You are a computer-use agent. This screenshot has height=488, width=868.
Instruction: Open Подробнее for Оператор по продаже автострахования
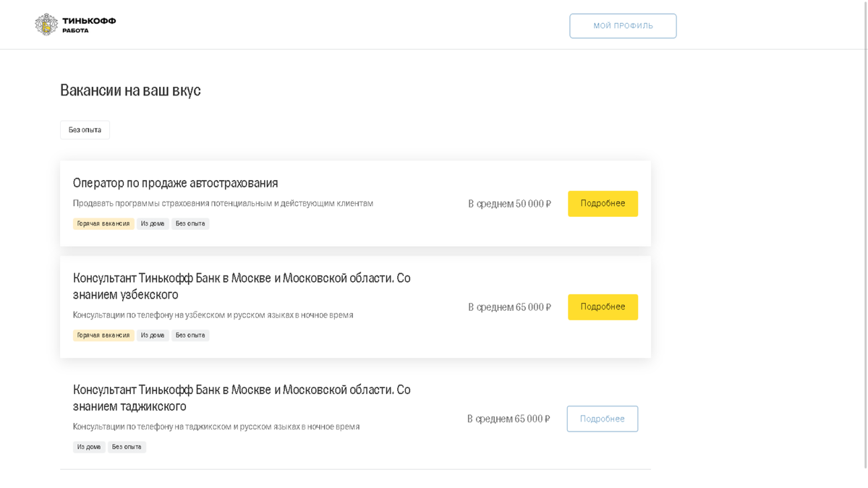coord(603,204)
